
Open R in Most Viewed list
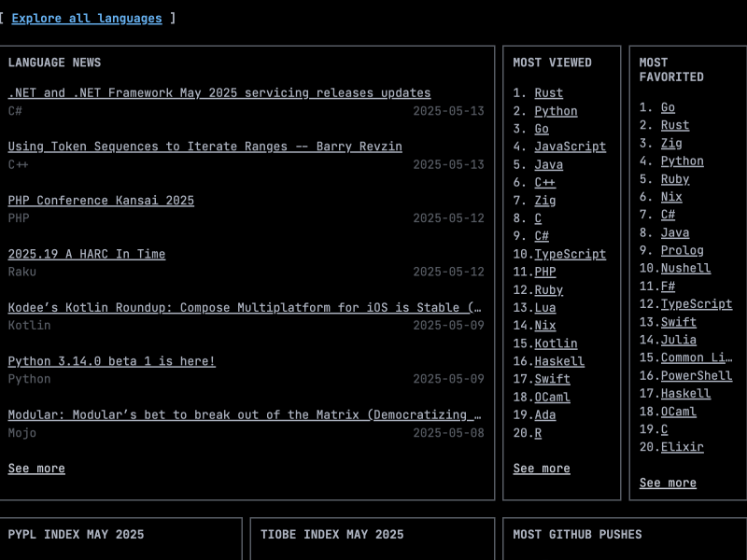(x=538, y=433)
